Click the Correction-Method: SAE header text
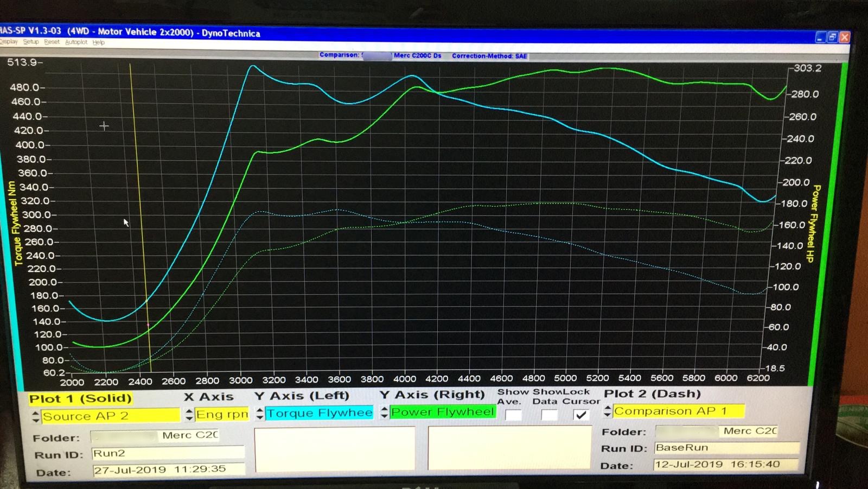This screenshot has width=868, height=489. tap(489, 56)
